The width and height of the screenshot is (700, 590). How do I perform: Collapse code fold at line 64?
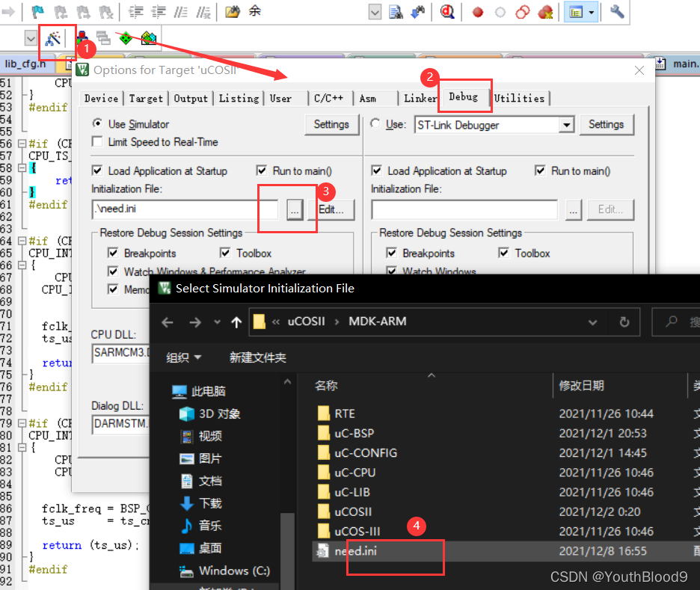pos(22,241)
